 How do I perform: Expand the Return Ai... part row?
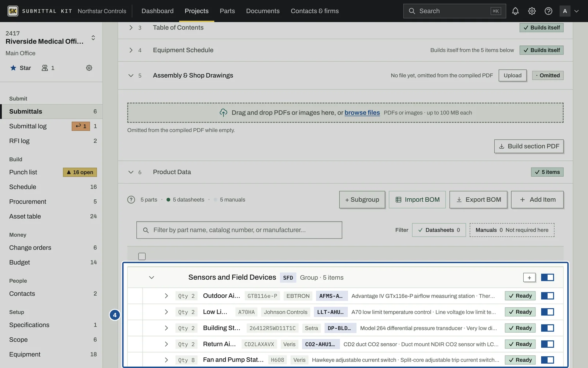coord(166,344)
